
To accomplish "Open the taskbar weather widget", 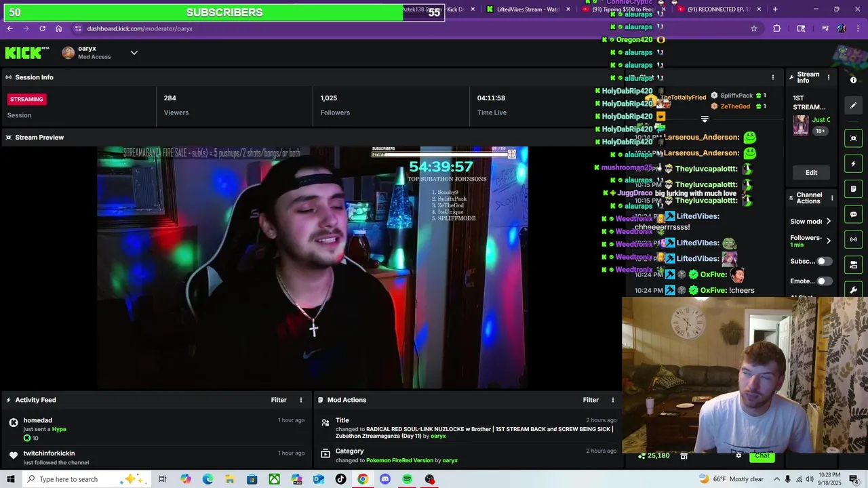I will click(x=731, y=479).
